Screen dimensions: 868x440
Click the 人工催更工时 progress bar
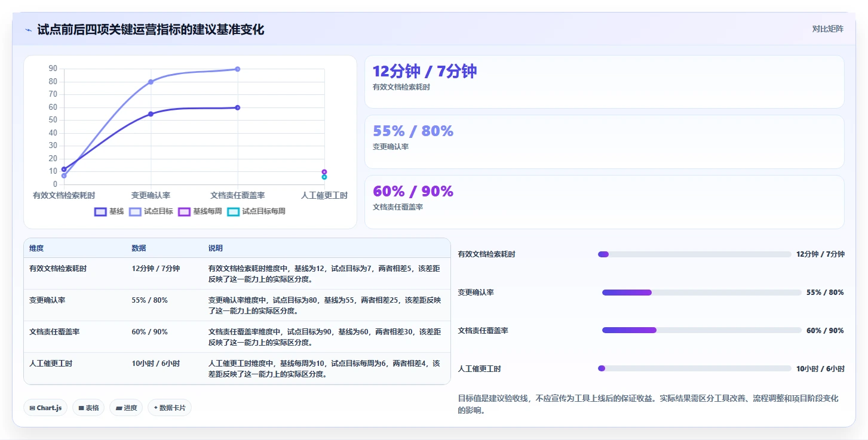tap(694, 368)
